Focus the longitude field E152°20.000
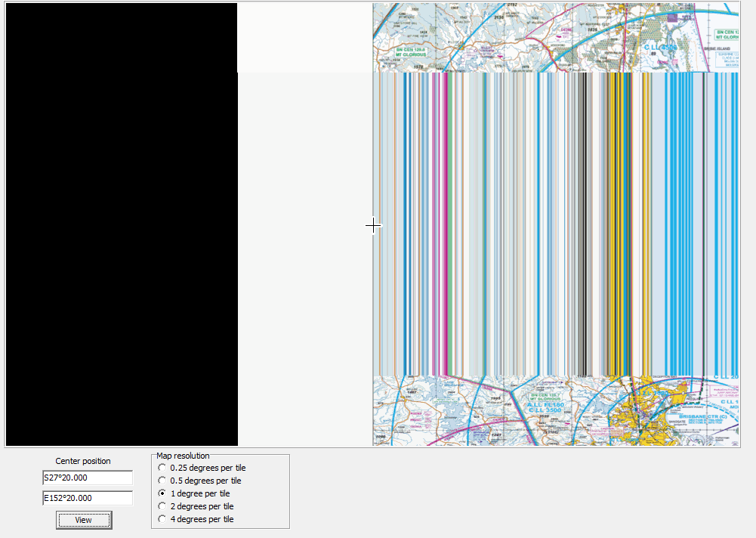Image resolution: width=756 pixels, height=538 pixels. (88, 498)
